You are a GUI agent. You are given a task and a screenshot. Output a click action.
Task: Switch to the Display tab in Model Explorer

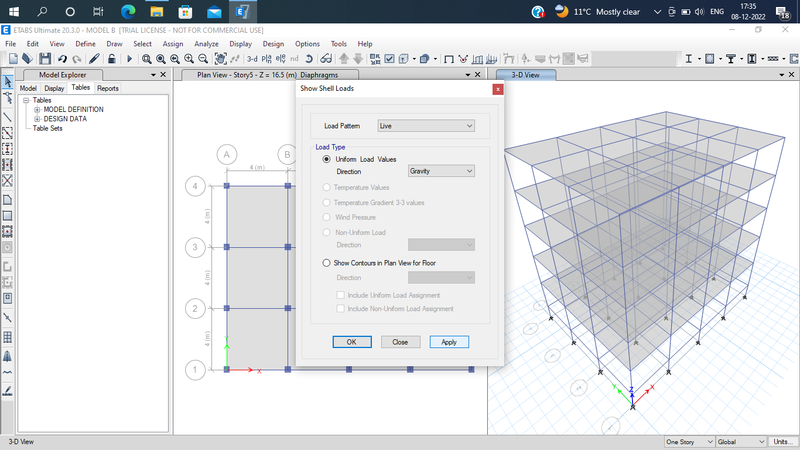click(54, 88)
